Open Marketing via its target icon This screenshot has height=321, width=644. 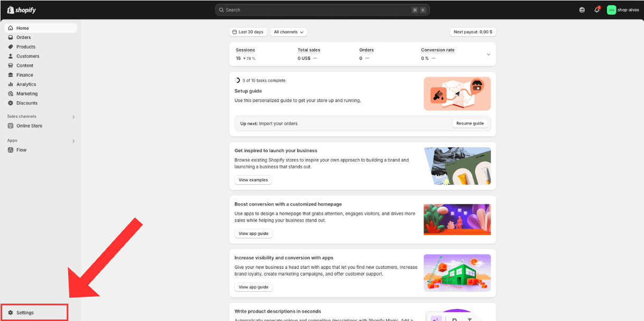pyautogui.click(x=11, y=93)
